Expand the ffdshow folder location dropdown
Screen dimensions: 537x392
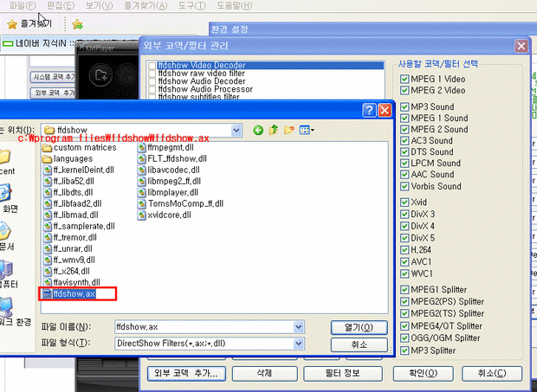coord(236,131)
